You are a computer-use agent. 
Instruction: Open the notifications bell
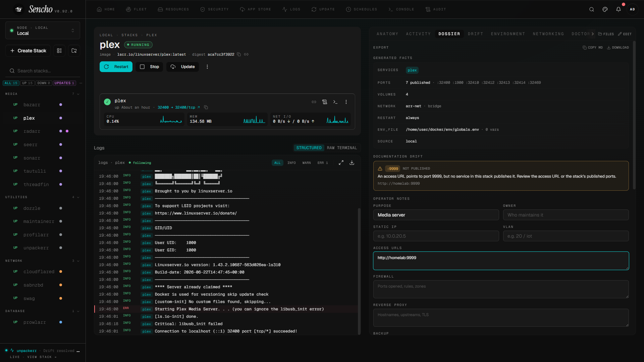coord(619,9)
